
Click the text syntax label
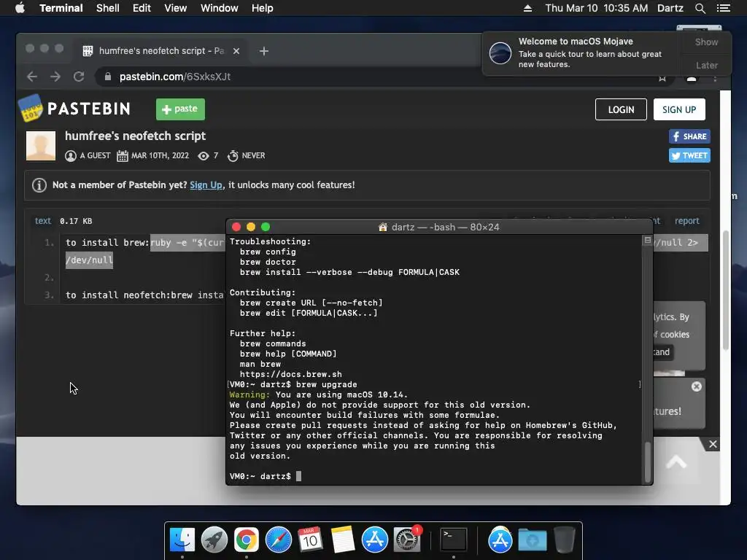pyautogui.click(x=43, y=221)
